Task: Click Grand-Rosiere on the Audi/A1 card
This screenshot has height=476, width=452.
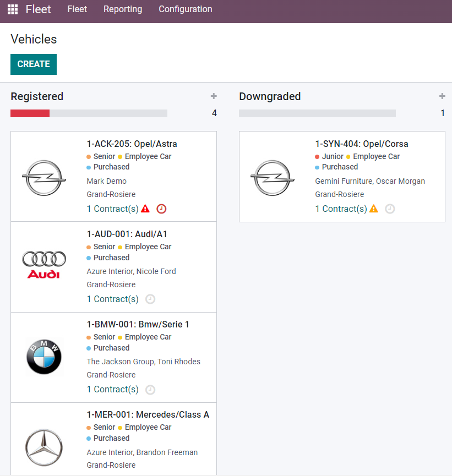Action: pos(111,284)
